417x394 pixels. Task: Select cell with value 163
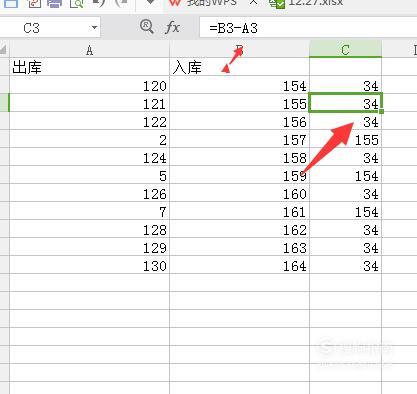(x=239, y=247)
